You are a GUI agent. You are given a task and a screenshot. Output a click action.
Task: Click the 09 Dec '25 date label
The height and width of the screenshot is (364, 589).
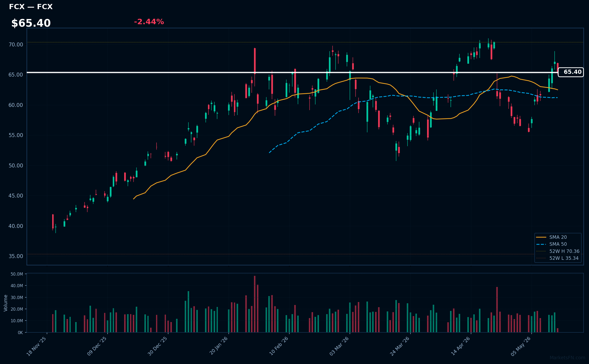point(97,346)
